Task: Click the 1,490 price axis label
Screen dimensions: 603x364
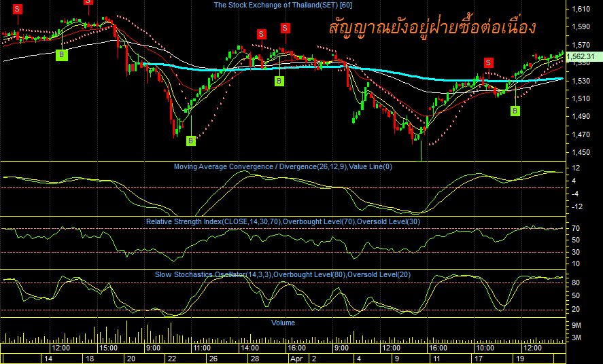Action: (581, 116)
